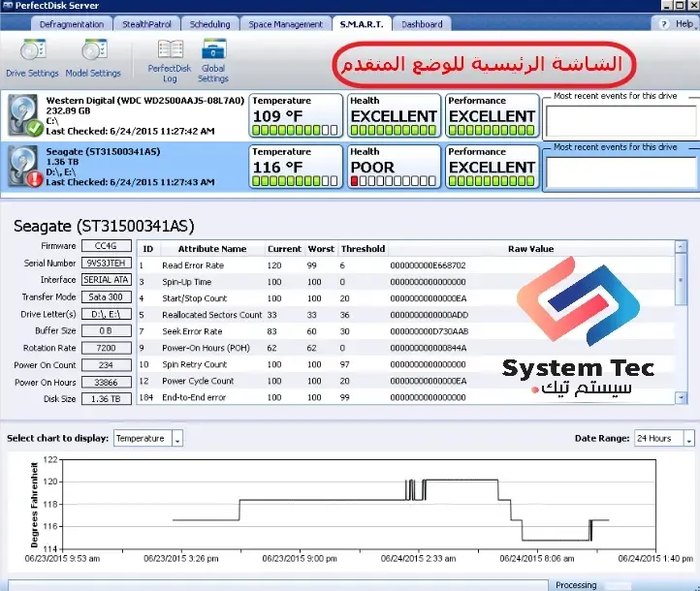Click the Interface SERIAL ATA field
700x591 pixels.
(x=107, y=280)
